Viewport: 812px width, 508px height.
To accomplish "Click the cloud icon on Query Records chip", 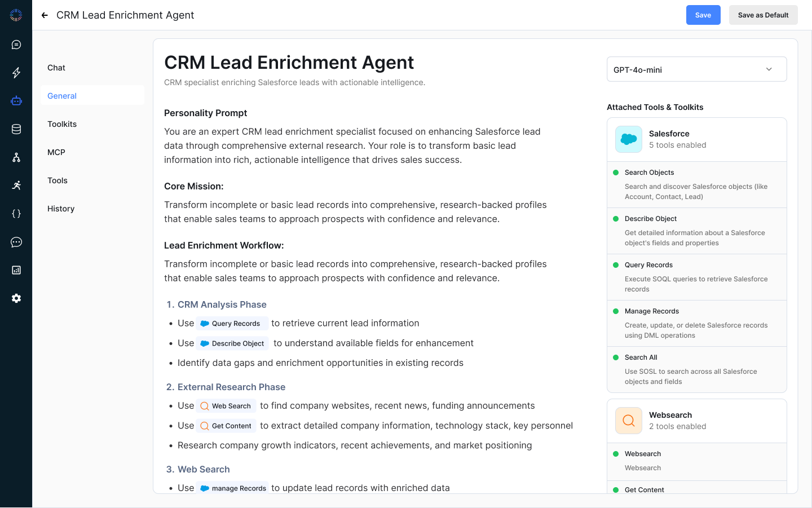I will coord(205,324).
